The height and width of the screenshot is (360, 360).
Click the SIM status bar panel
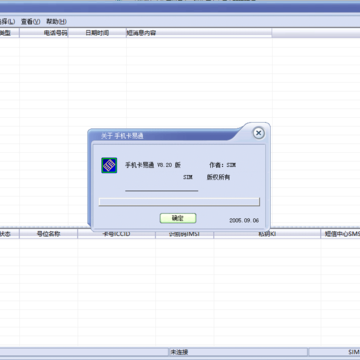334,352
